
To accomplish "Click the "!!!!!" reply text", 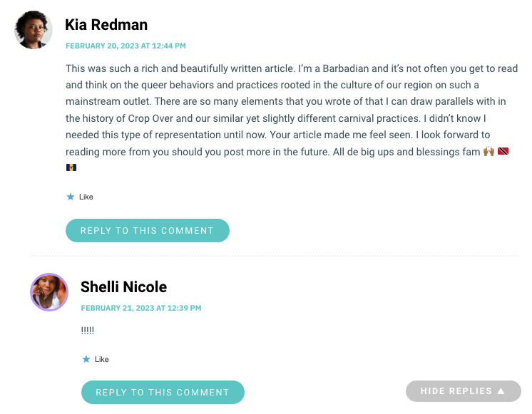I will (88, 330).
